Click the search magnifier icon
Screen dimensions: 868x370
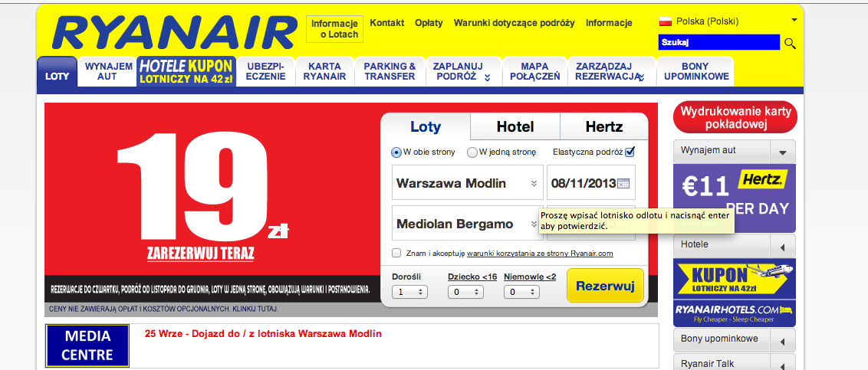pos(790,43)
